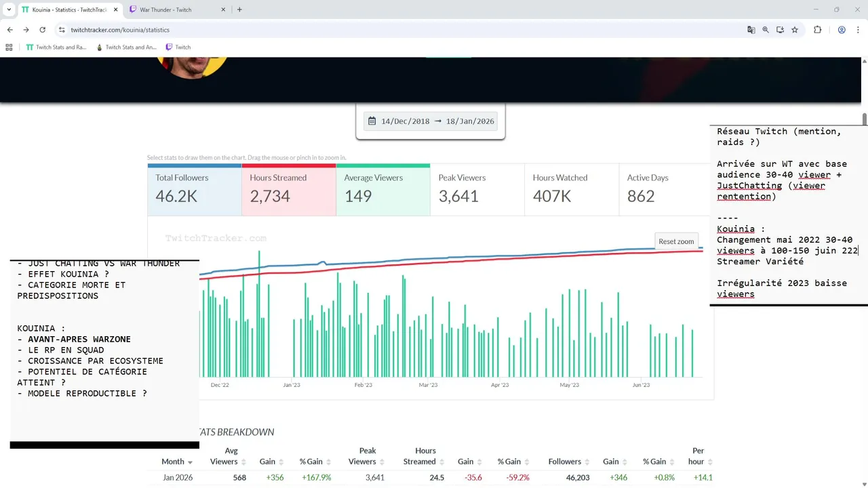Open the apps grid in bookmarks bar
The height and width of the screenshot is (488, 868).
9,47
